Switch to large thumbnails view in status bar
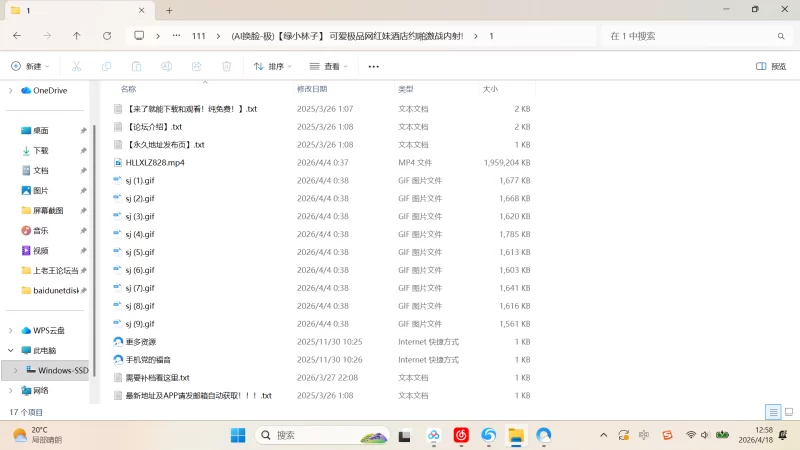 787,412
